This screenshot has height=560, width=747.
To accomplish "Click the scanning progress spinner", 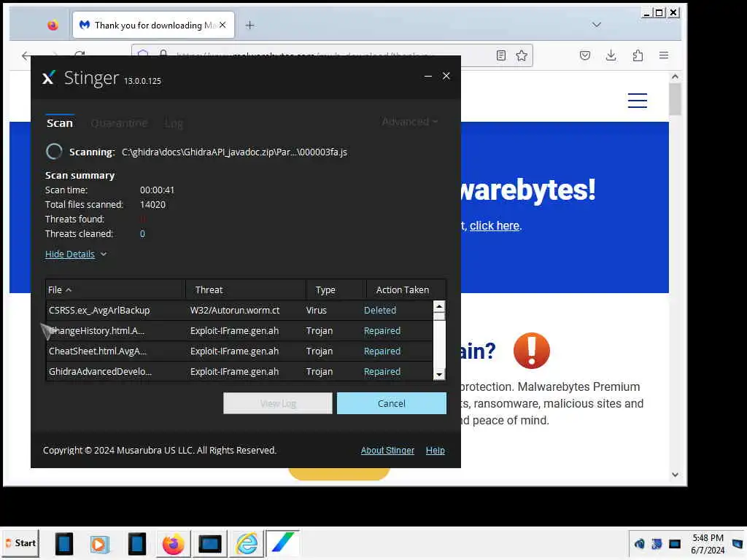I will click(54, 152).
